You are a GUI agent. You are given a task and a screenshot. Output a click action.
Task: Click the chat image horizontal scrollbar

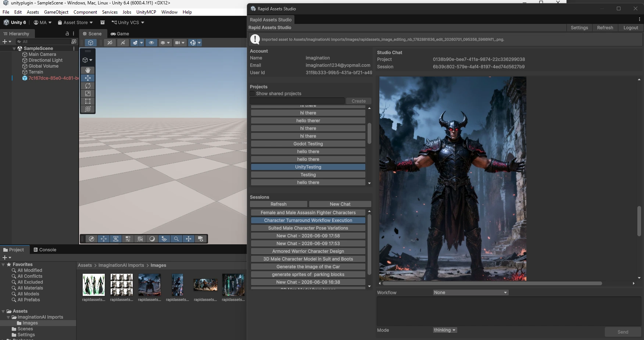click(x=492, y=283)
